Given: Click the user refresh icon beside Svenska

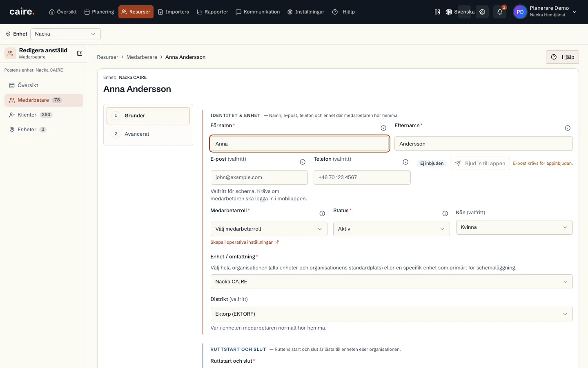Looking at the screenshot, I should point(482,12).
